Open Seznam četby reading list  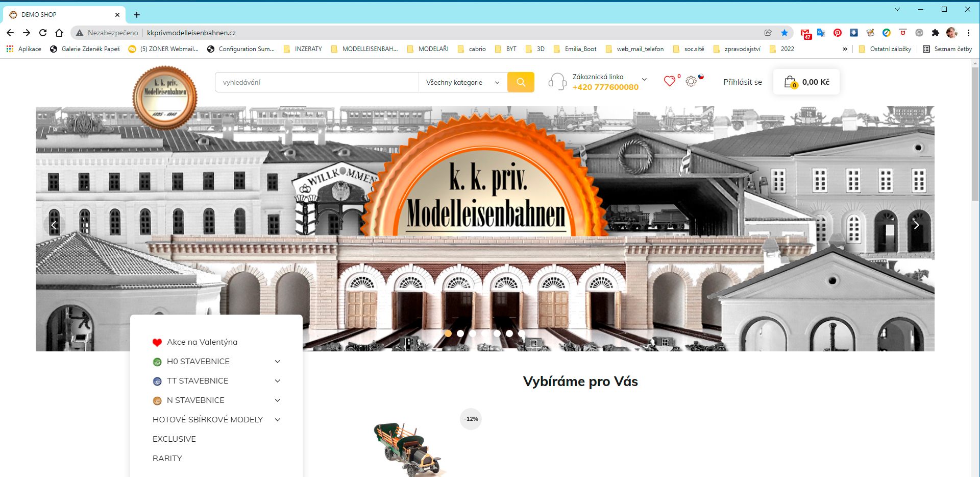(947, 49)
